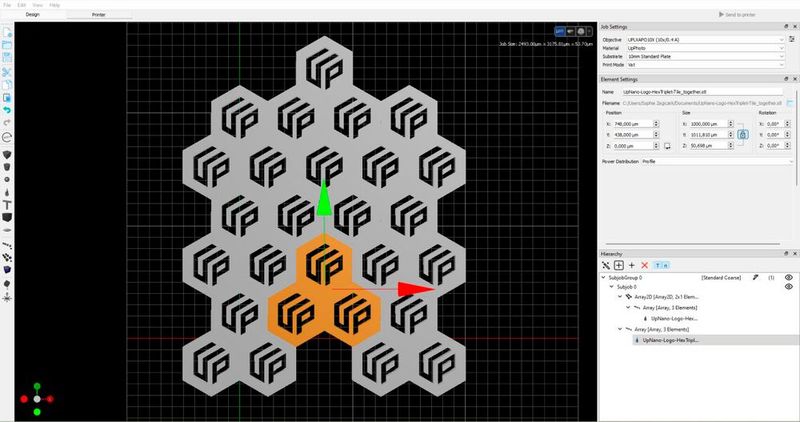Edit SubjobGroup 0 with pencil icon
This screenshot has height=422, width=800.
coord(756,278)
